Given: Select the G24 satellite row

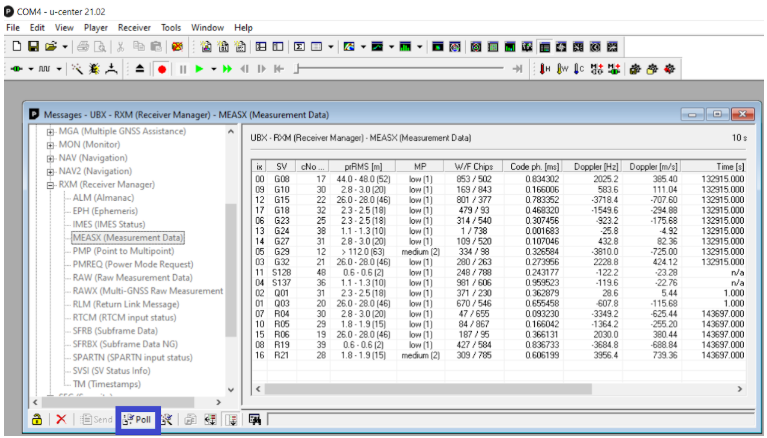Looking at the screenshot, I should click(499, 231).
